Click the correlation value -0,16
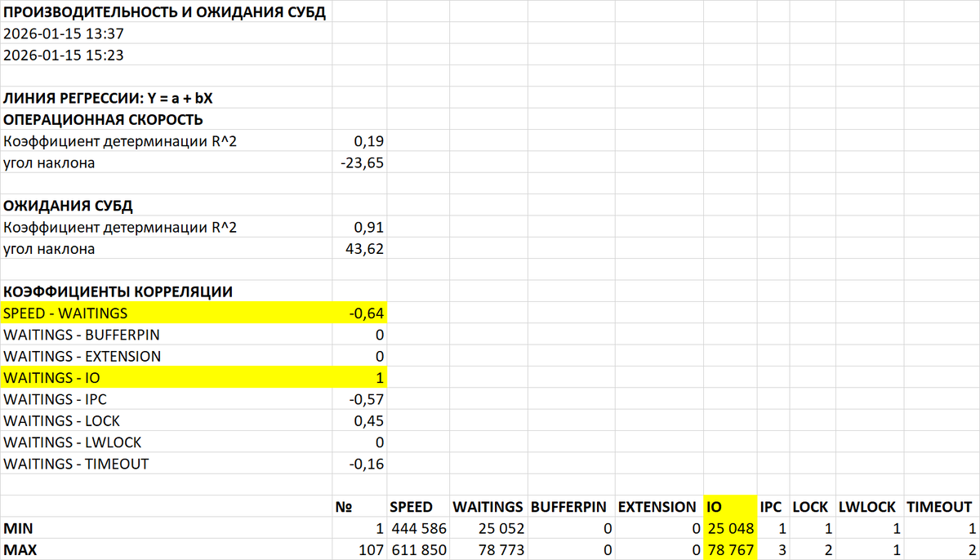The image size is (980, 560). point(366,464)
